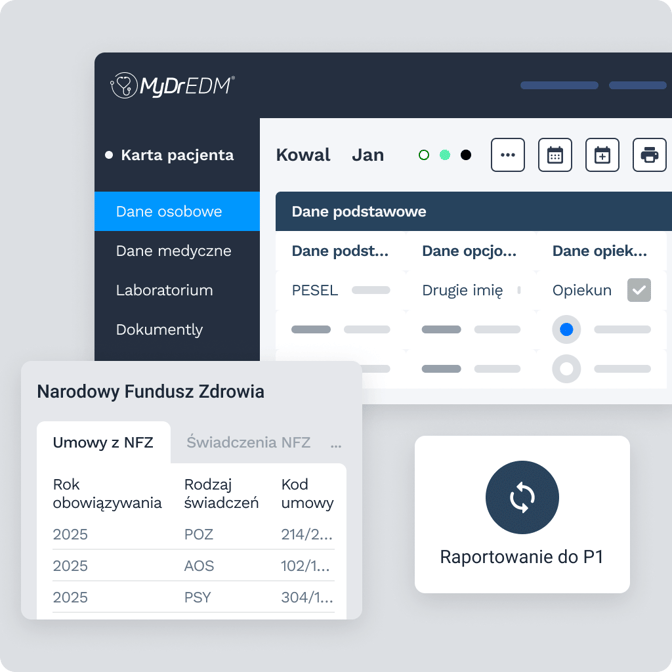Click the Raportowanie do P1 sync icon
The image size is (672, 672).
click(522, 497)
